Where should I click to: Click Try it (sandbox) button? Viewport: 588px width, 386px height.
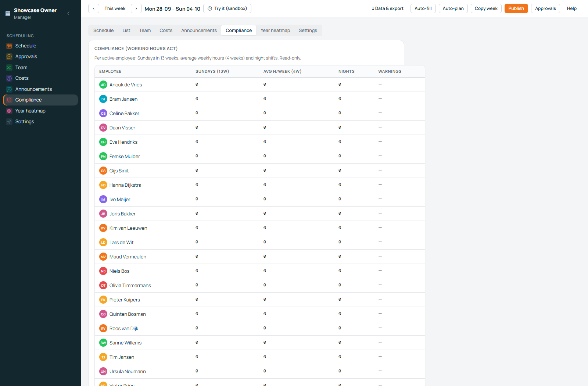pyautogui.click(x=227, y=8)
